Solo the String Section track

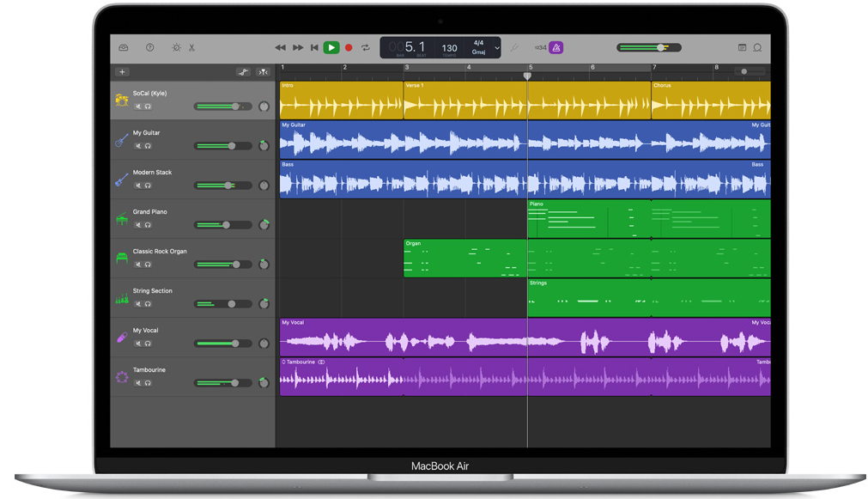coord(148,304)
